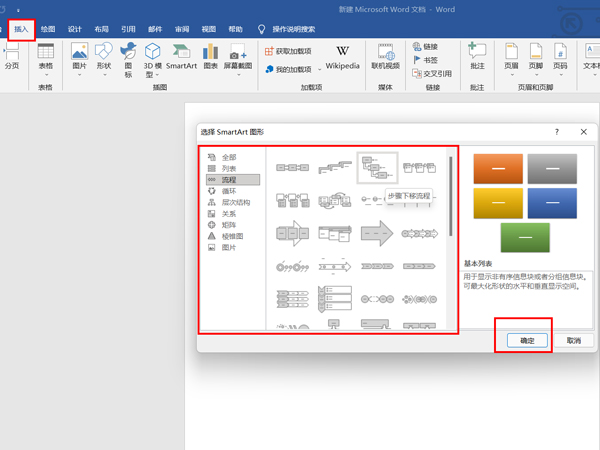Click the 图标 icons button in ribbon
The height and width of the screenshot is (450, 600).
[x=128, y=56]
